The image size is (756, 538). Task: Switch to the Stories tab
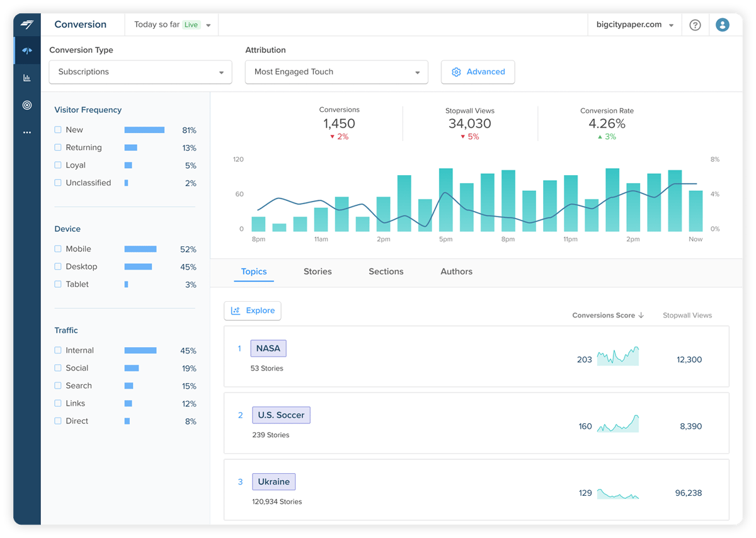pyautogui.click(x=318, y=272)
